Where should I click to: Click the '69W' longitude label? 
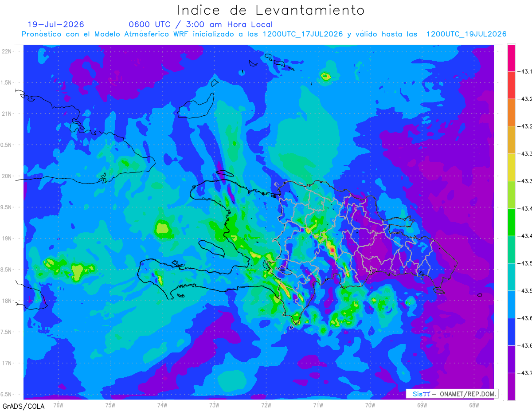point(422,405)
